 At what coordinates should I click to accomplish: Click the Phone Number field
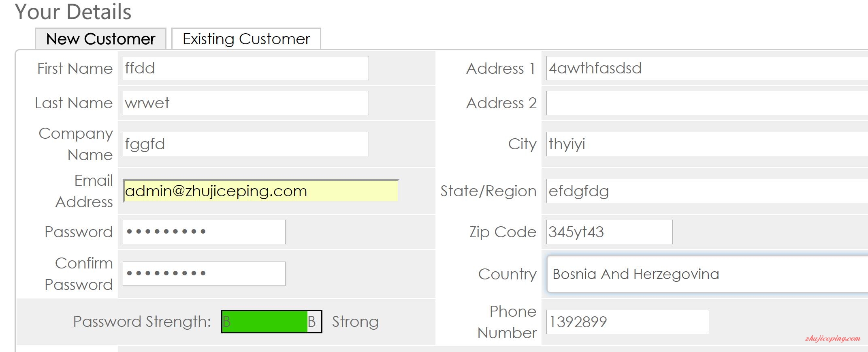click(x=628, y=322)
